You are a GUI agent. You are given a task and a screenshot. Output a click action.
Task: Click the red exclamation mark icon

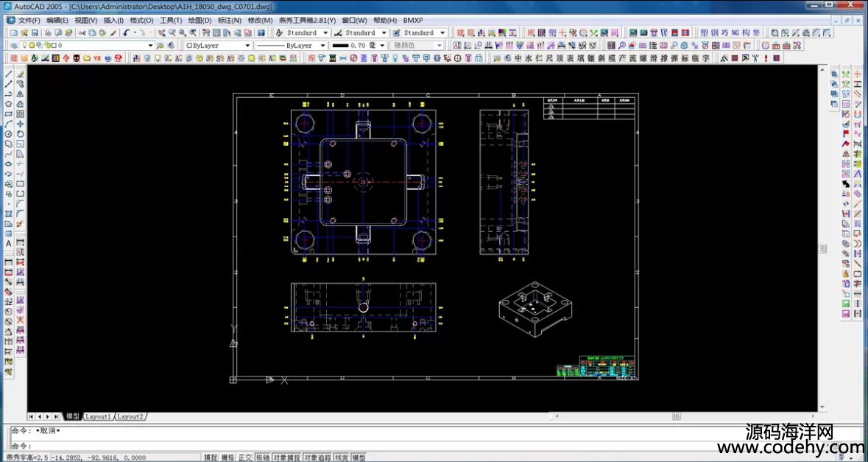point(766,57)
